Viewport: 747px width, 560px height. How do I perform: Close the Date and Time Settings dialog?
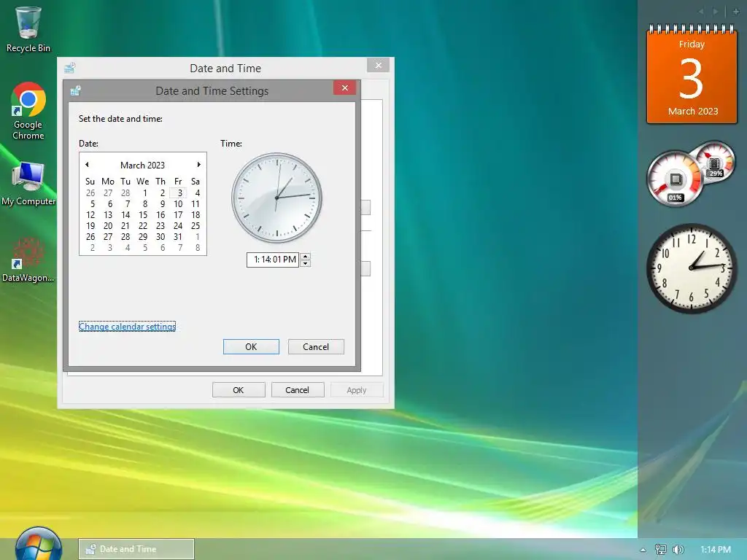(345, 88)
